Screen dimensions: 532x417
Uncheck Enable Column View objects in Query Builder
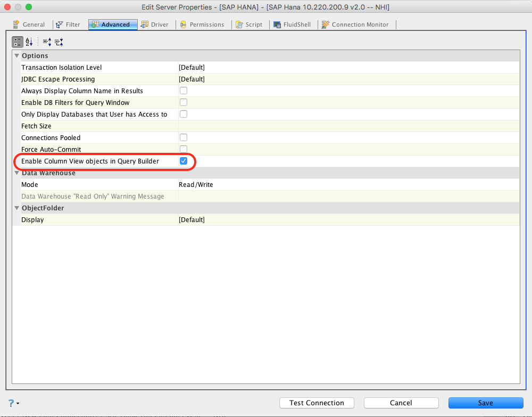tap(184, 161)
